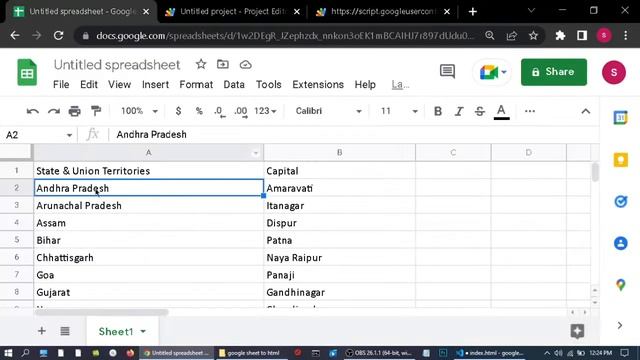Click the Untitled spreadsheet title field

pos(117,64)
